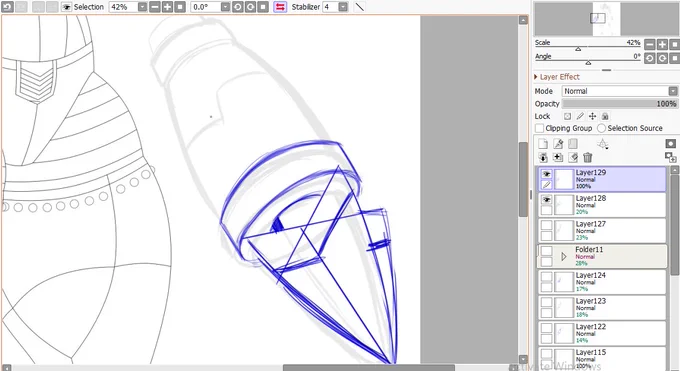Hide Layer129 using its eye icon
Image resolution: width=680 pixels, height=371 pixels.
546,174
